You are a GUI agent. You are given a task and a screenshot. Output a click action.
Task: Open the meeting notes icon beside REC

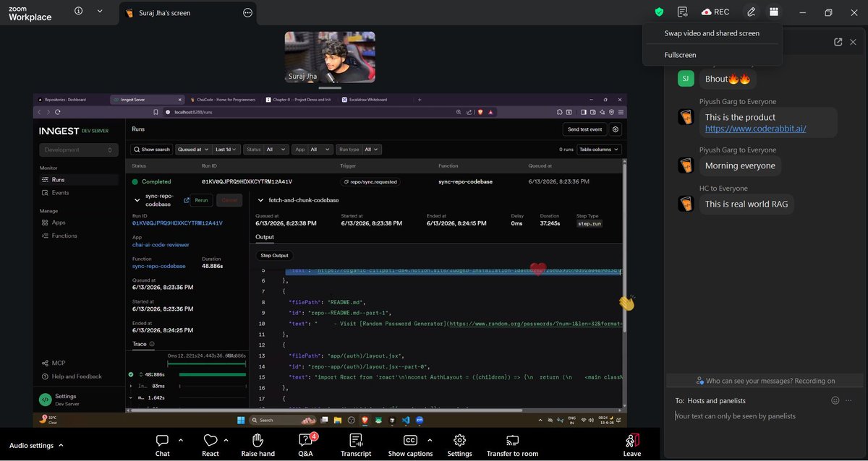click(x=682, y=12)
